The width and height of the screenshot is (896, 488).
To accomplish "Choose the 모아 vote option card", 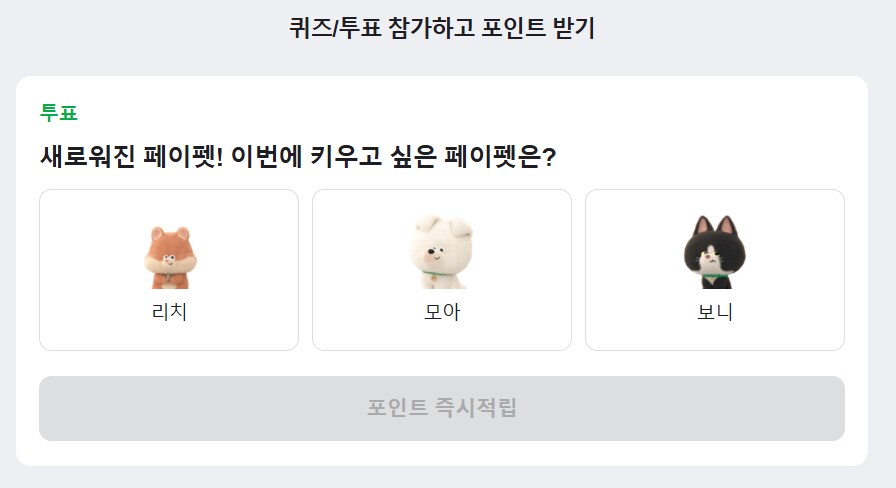I will point(442,270).
